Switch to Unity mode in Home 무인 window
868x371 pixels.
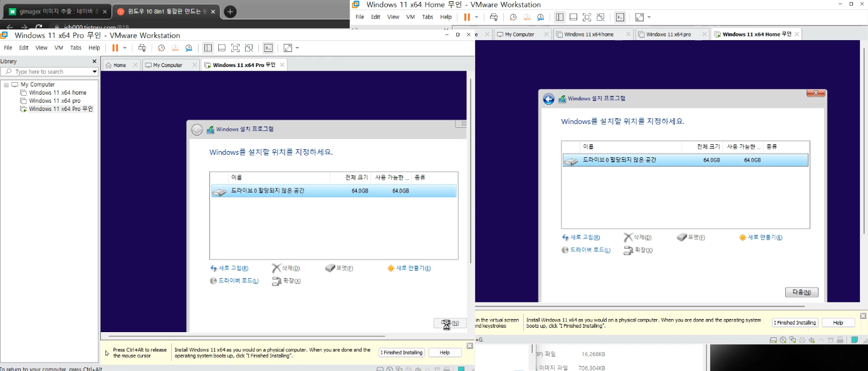pos(600,17)
